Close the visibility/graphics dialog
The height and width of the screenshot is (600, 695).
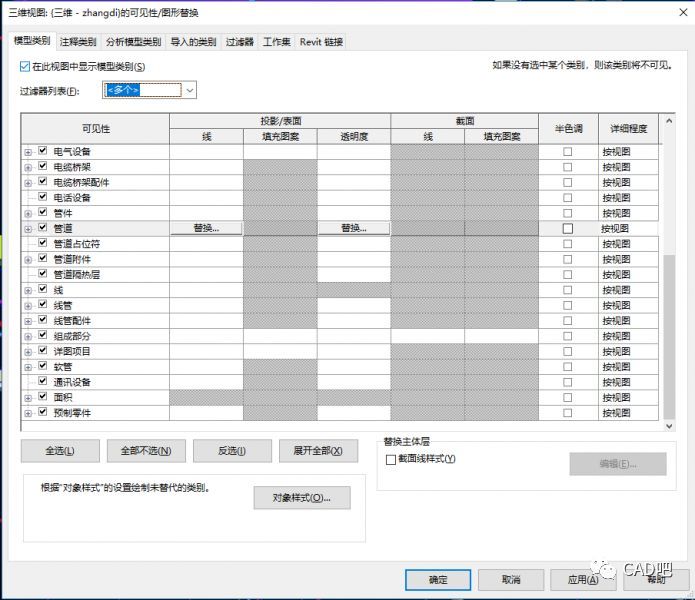pos(683,12)
